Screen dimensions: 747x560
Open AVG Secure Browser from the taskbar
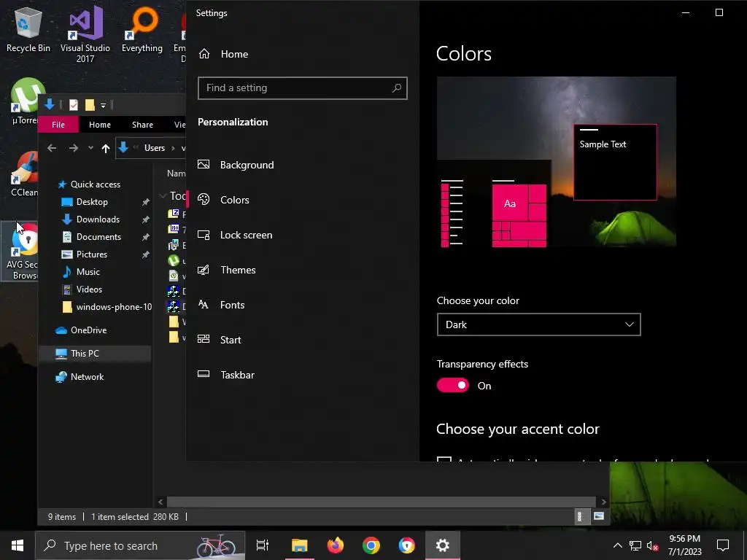pyautogui.click(x=407, y=545)
